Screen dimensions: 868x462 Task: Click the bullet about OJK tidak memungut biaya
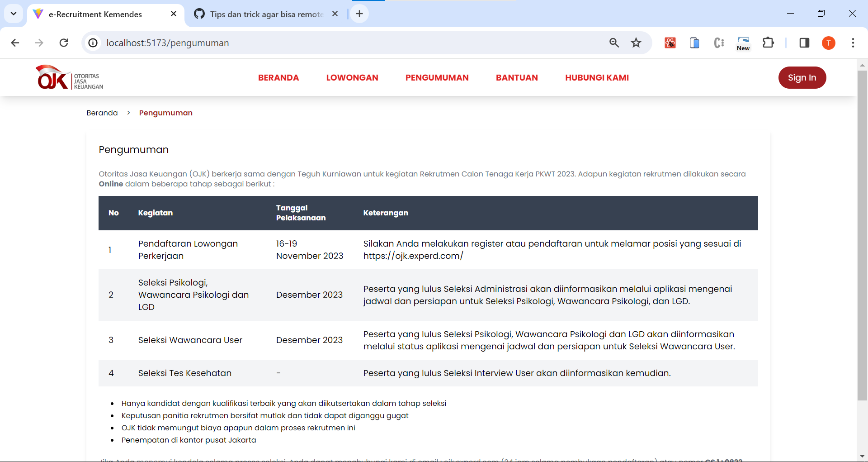tap(238, 428)
